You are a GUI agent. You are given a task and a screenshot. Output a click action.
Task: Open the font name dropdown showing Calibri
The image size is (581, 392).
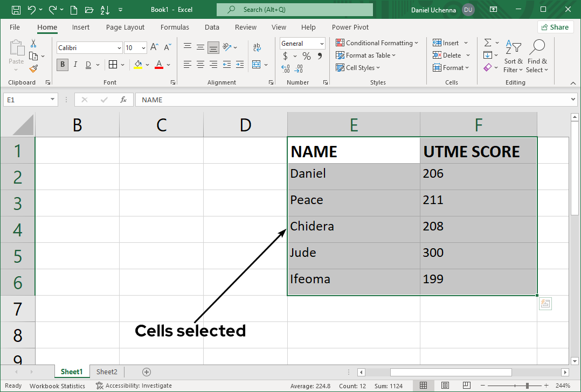(119, 48)
